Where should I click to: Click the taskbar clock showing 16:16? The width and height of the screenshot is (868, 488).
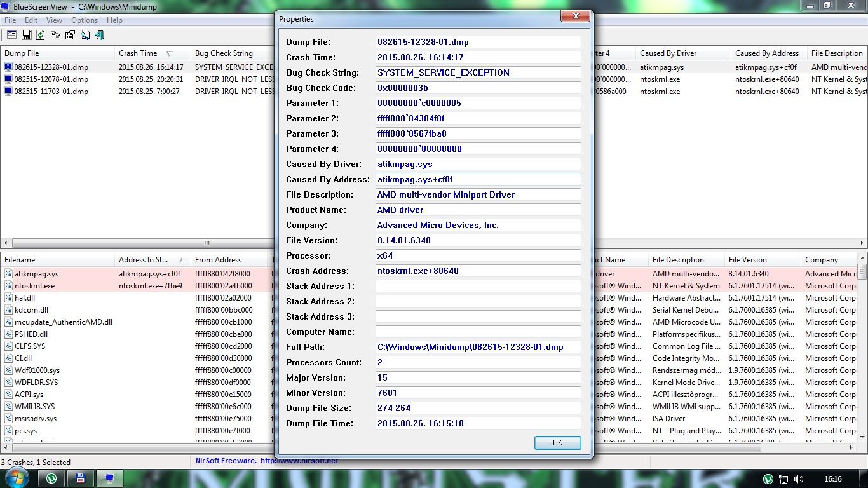[832, 479]
